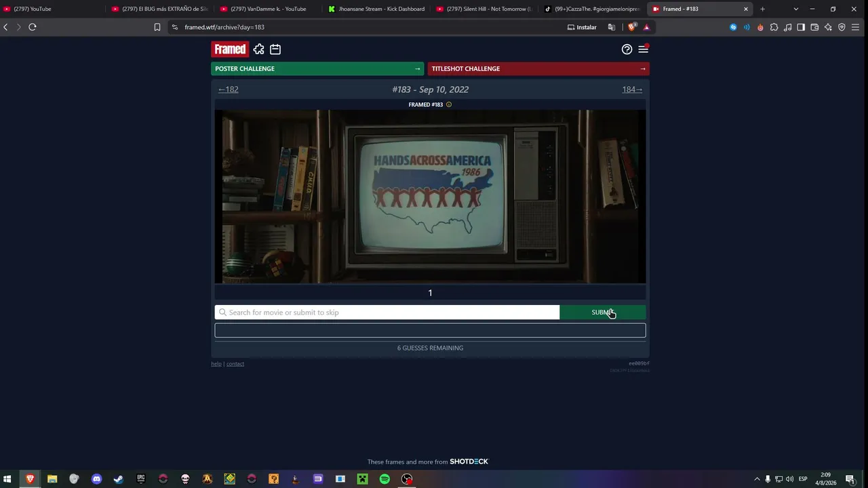Switch to Silent Hill Not Tomorrow tab
Image resolution: width=868 pixels, height=488 pixels.
pos(485,9)
